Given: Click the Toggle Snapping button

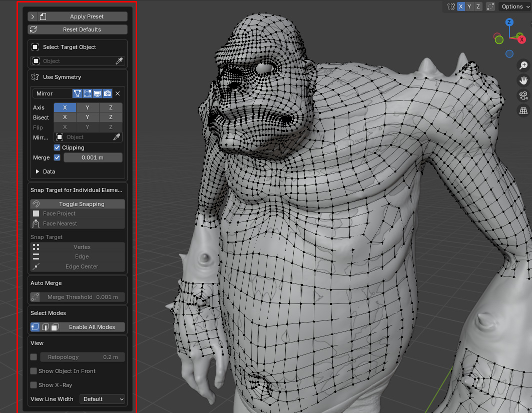Looking at the screenshot, I should [x=78, y=204].
